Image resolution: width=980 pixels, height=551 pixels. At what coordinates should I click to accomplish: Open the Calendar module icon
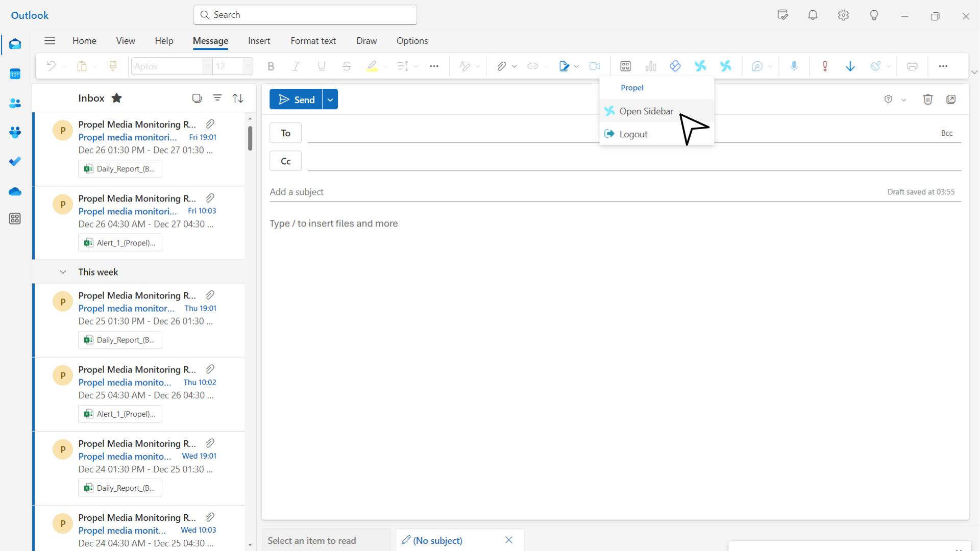point(15,74)
